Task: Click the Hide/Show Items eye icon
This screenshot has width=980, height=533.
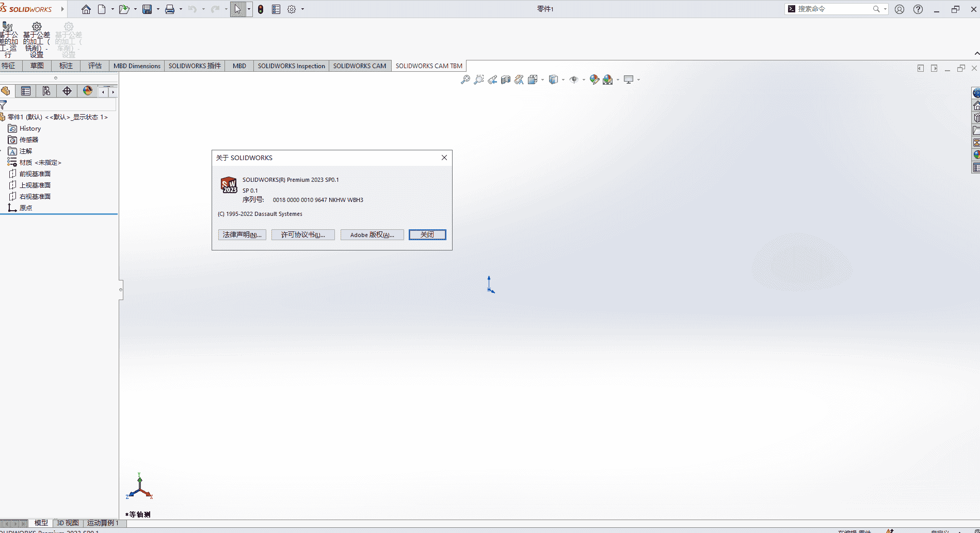Action: click(x=574, y=80)
